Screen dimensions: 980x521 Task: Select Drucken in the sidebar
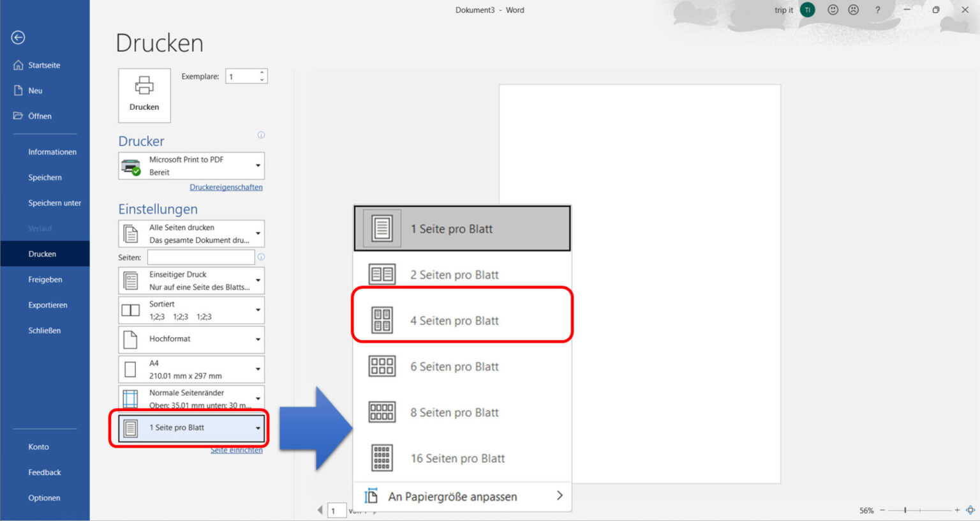45,254
